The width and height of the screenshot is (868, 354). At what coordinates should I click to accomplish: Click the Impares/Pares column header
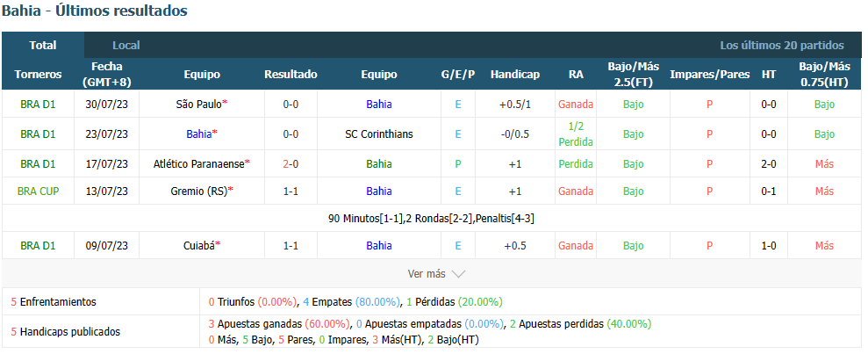[x=710, y=75]
